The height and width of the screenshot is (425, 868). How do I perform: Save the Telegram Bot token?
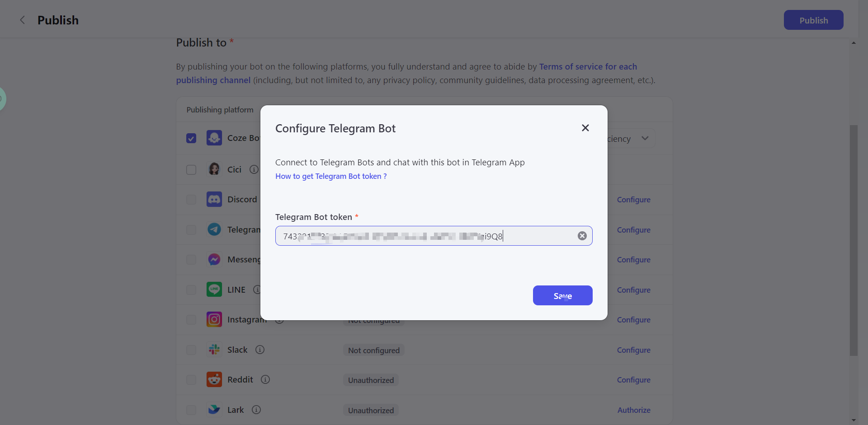click(x=562, y=295)
